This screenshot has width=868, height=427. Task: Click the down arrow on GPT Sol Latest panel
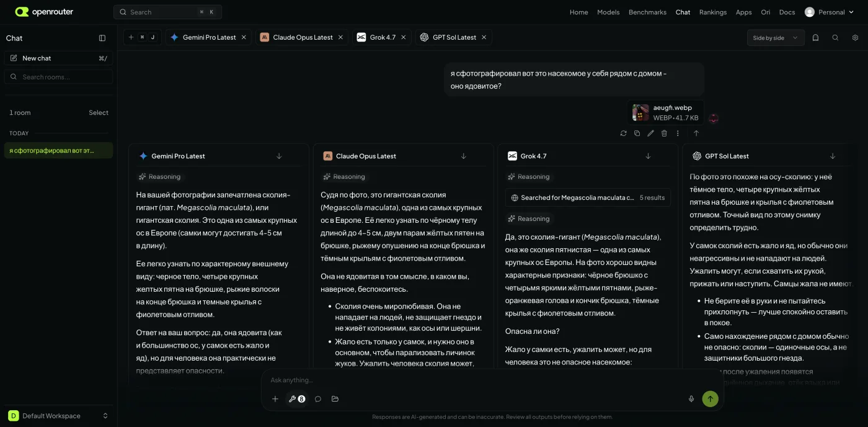(833, 156)
